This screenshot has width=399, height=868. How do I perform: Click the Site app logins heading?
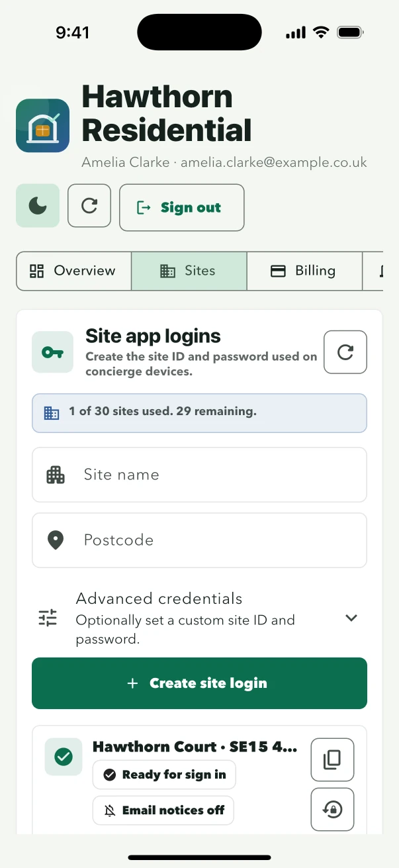(x=153, y=336)
